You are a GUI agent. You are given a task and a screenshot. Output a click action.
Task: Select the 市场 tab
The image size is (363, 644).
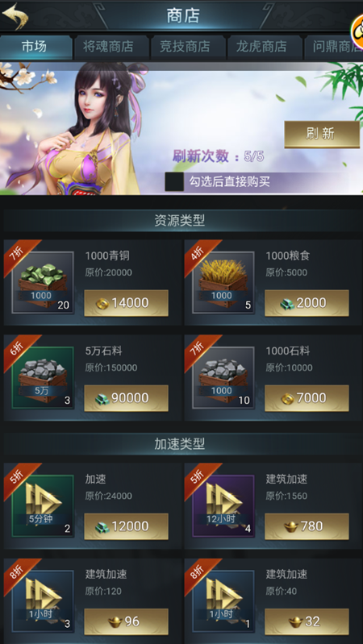coord(36,47)
